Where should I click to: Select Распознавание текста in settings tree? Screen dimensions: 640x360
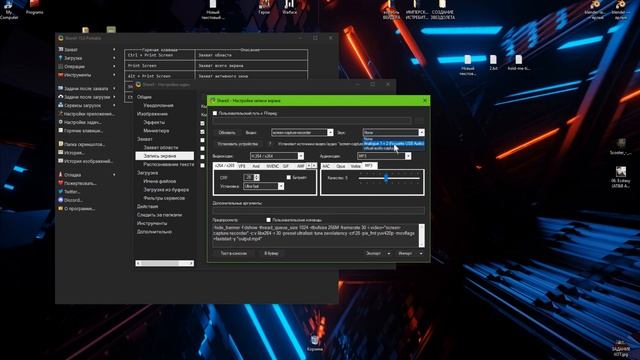(169, 164)
